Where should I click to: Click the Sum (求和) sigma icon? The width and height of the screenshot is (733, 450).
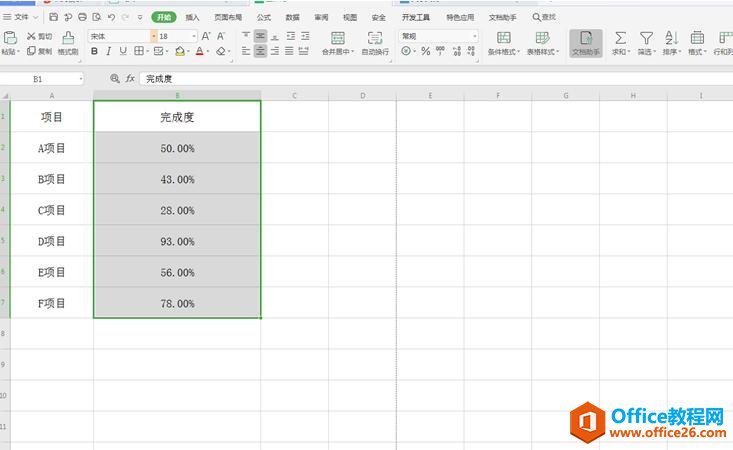click(620, 38)
